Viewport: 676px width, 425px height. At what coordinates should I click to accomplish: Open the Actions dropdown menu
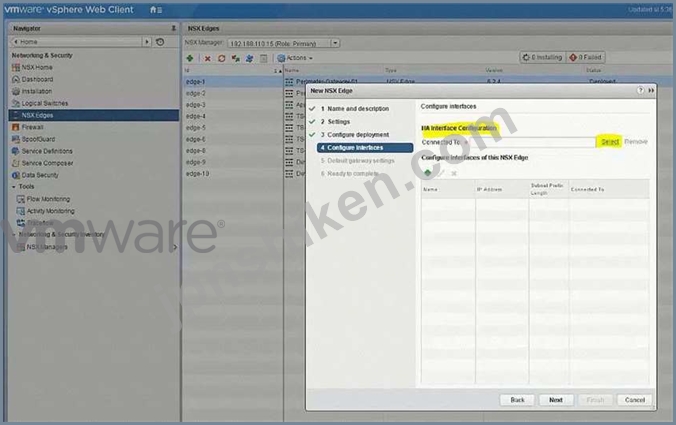coord(295,58)
